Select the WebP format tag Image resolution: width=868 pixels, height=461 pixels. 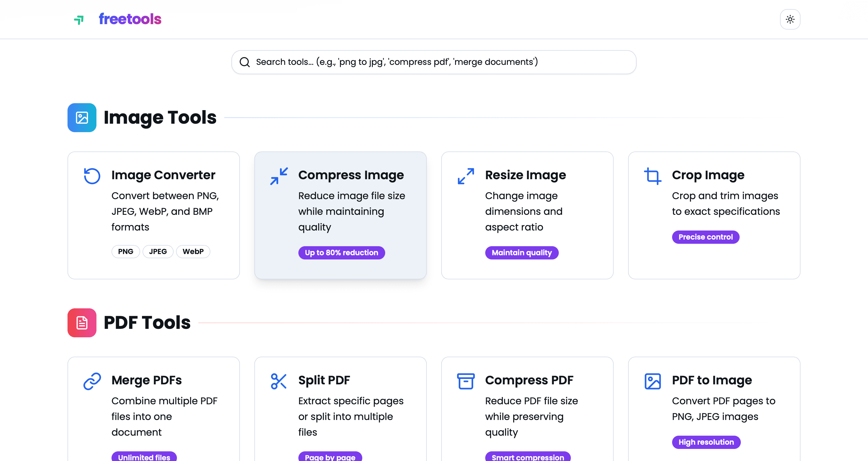pyautogui.click(x=193, y=251)
